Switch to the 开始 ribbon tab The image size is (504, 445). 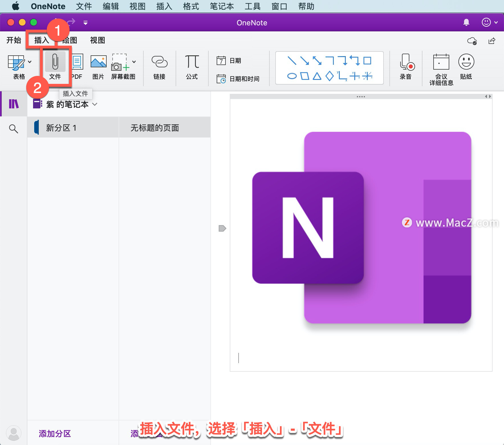pyautogui.click(x=14, y=40)
